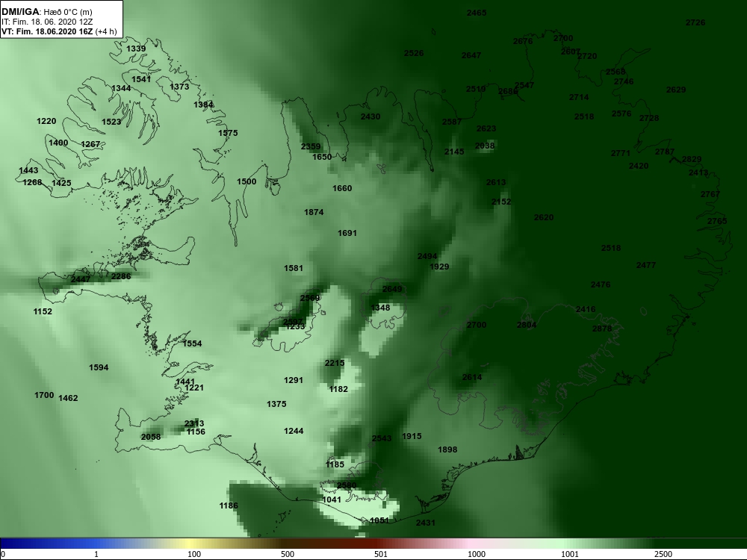Select the map value 2313

[x=194, y=423]
